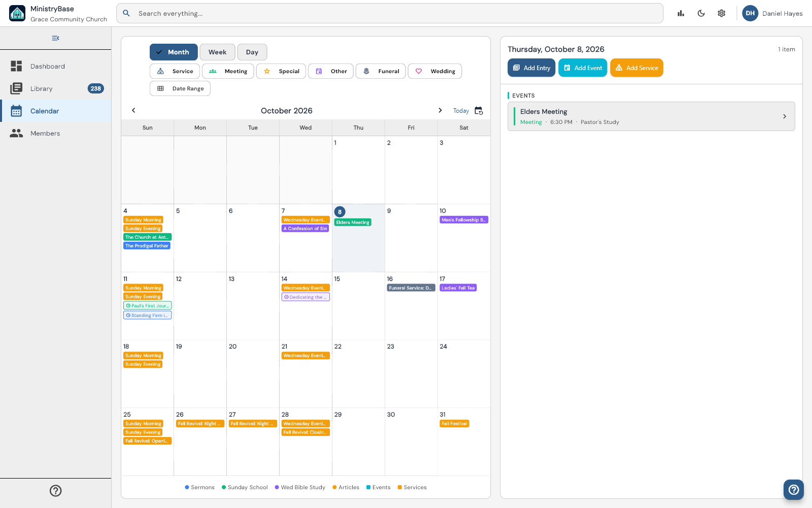Open Fall Revival Night on October 26
Image resolution: width=812 pixels, height=508 pixels.
pos(200,424)
